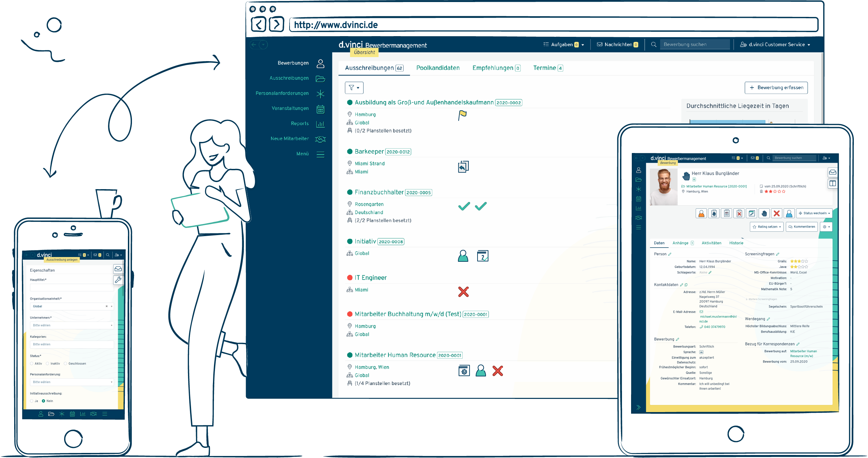Click the yellow flag icon on the Ausbildung posting
Image resolution: width=868 pixels, height=458 pixels.
pyautogui.click(x=462, y=115)
